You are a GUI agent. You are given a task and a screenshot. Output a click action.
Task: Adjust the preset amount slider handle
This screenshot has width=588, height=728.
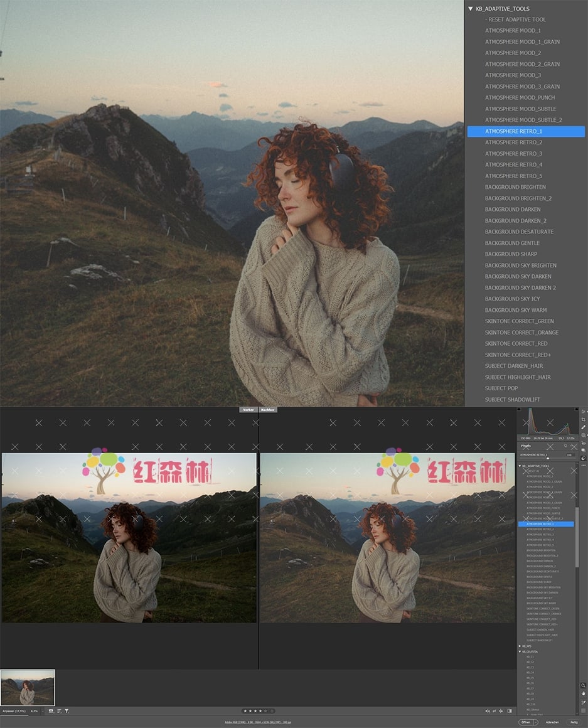tap(548, 459)
